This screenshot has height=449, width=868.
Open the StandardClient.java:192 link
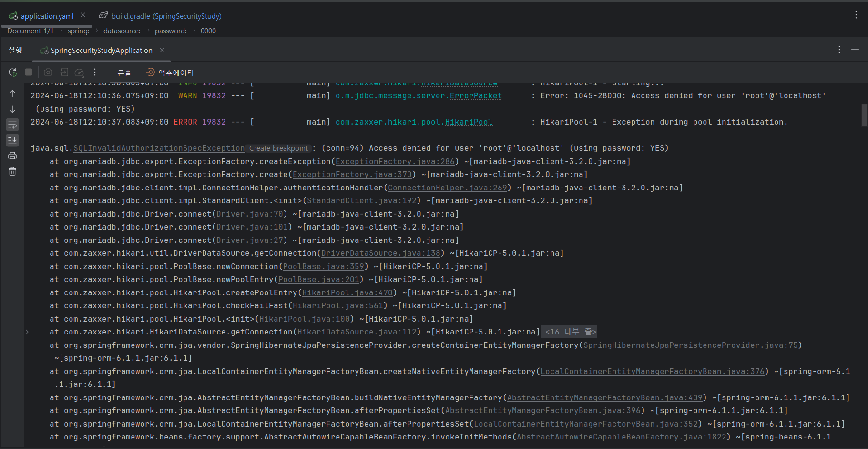pos(361,201)
